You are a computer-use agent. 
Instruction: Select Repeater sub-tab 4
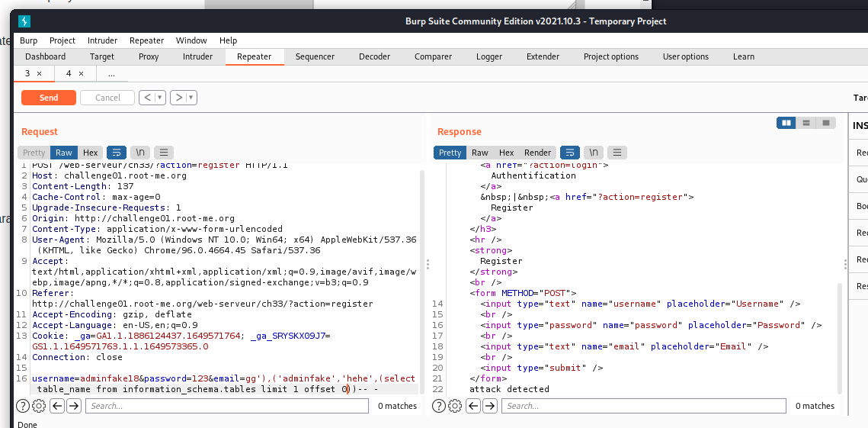(x=69, y=73)
